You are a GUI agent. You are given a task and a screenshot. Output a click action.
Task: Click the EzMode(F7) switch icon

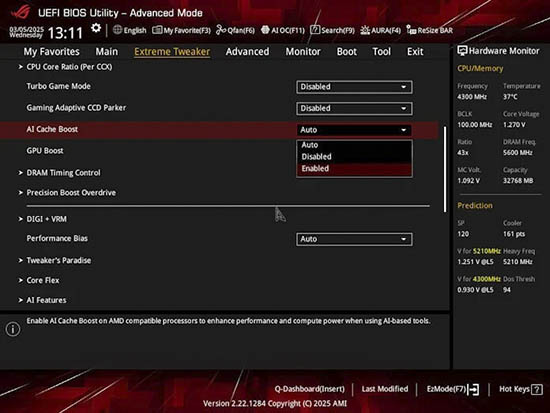coord(473,389)
